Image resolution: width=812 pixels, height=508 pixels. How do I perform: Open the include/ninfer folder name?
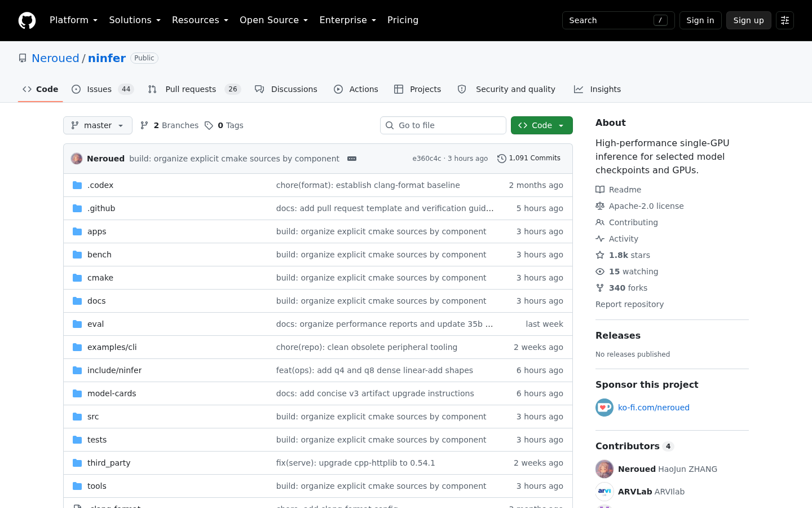pyautogui.click(x=114, y=370)
